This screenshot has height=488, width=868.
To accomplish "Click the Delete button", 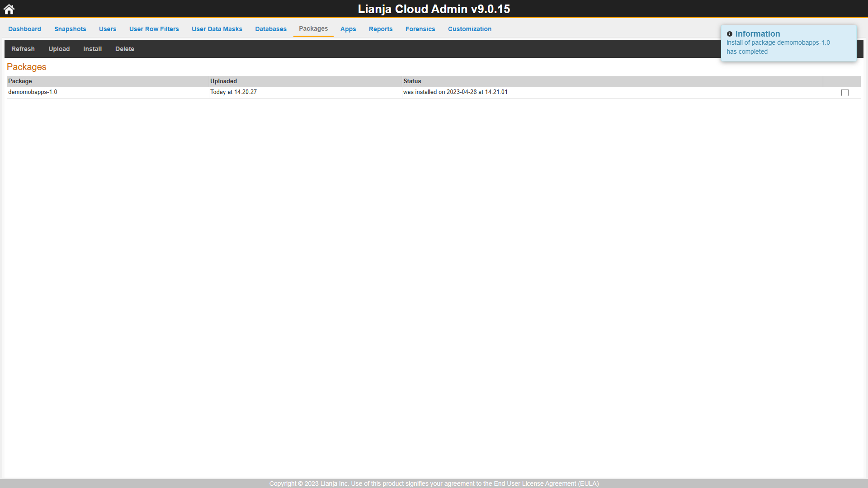I will coord(125,48).
